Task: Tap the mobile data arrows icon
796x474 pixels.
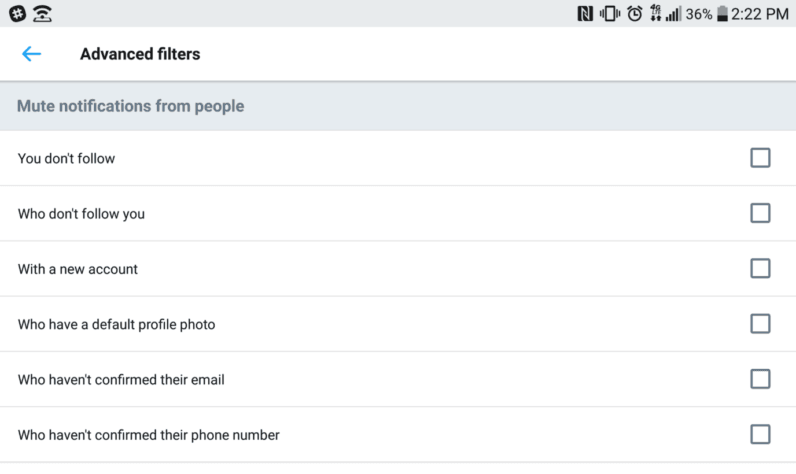Action: pos(656,13)
